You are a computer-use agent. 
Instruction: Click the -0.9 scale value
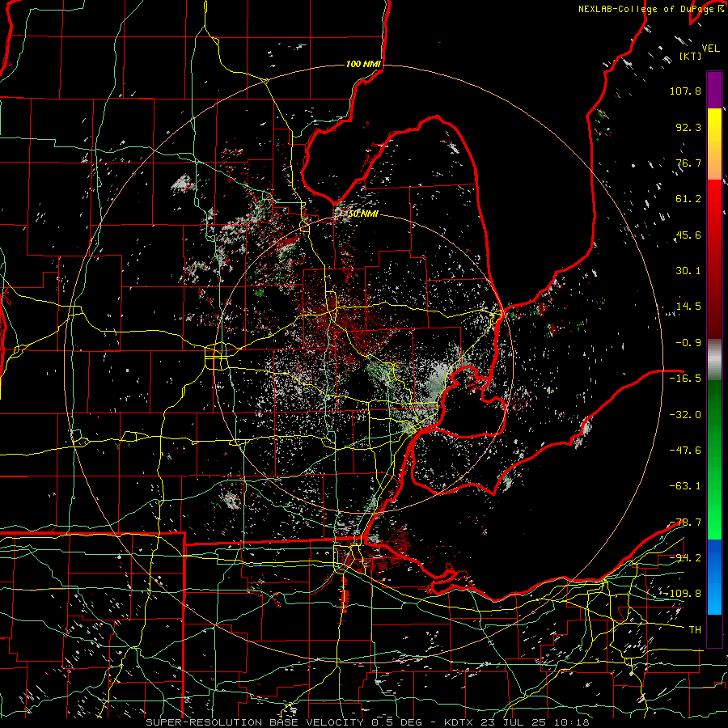coord(688,343)
